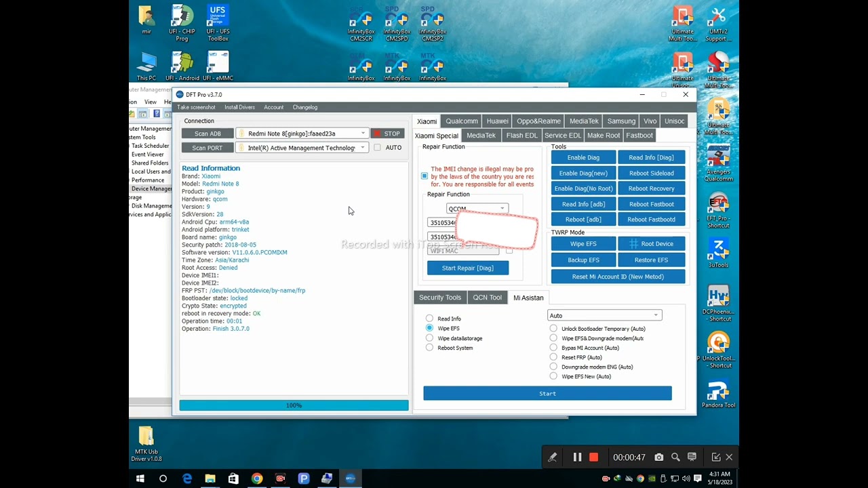Select the Wipe data&storage radio option
Screen dimensions: 868x488
click(429, 338)
